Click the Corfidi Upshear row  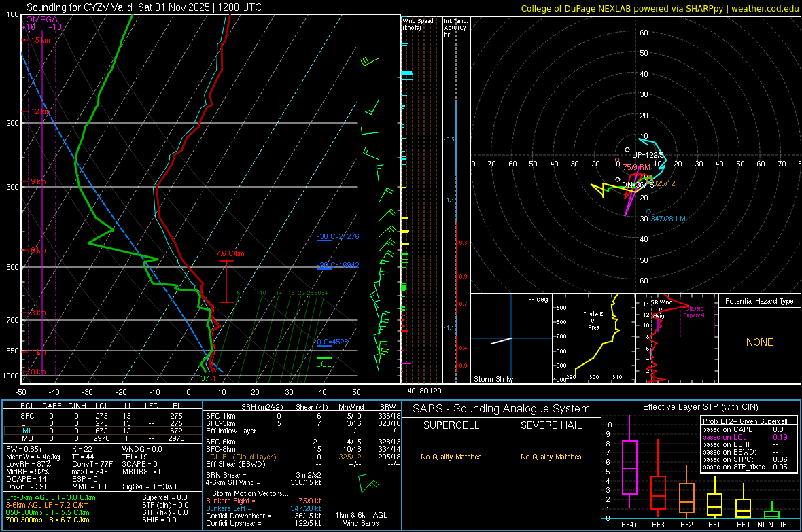pyautogui.click(x=264, y=523)
